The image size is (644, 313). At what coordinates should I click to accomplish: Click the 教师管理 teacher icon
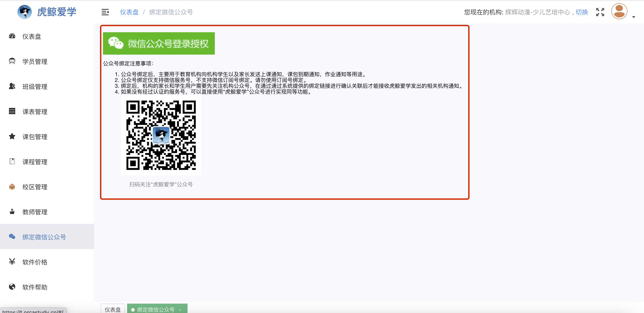click(12, 212)
